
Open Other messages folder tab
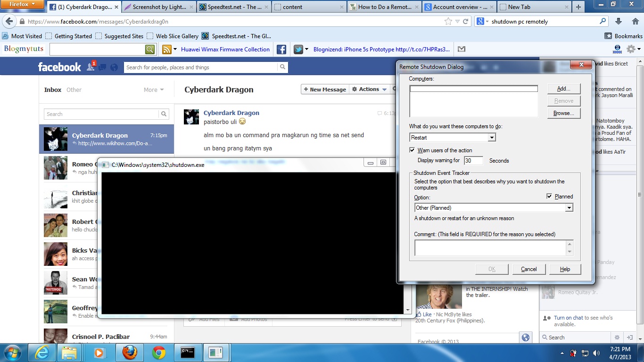[74, 90]
